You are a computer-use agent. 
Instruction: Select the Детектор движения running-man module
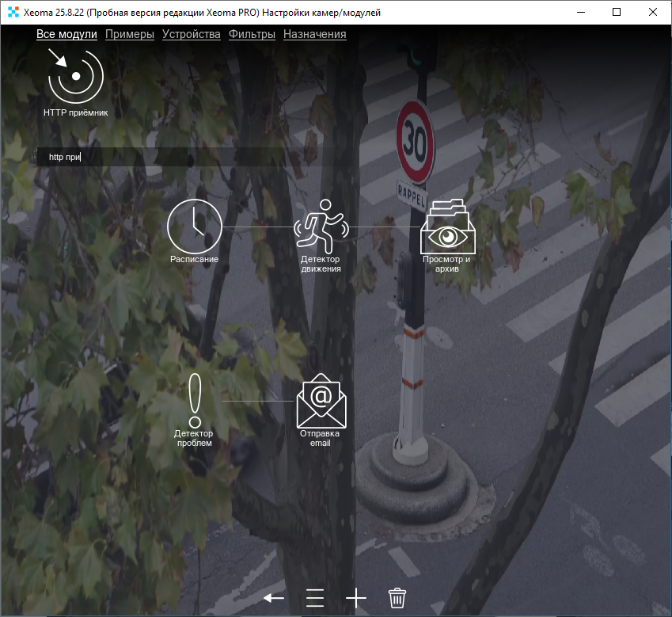321,227
